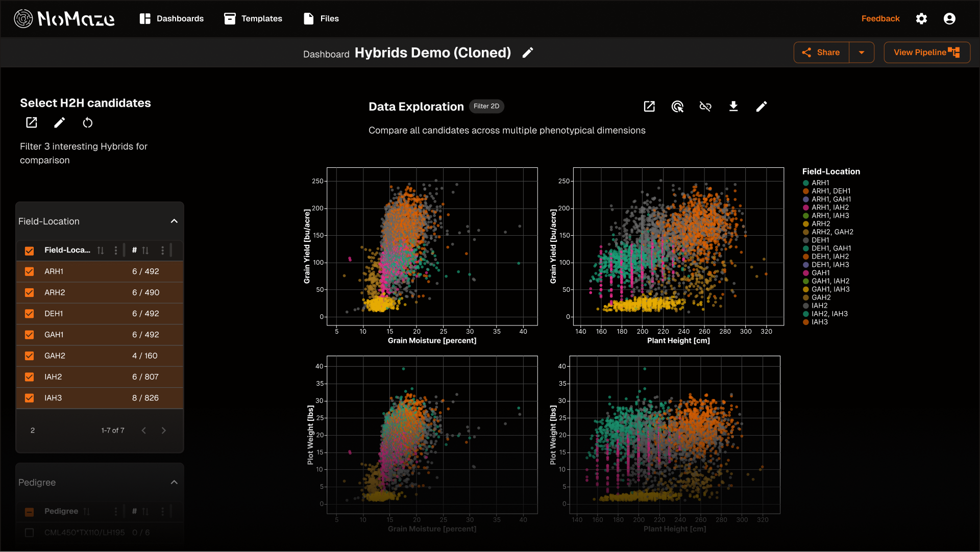
Task: Select IAH3 legend color dot
Action: coord(806,322)
